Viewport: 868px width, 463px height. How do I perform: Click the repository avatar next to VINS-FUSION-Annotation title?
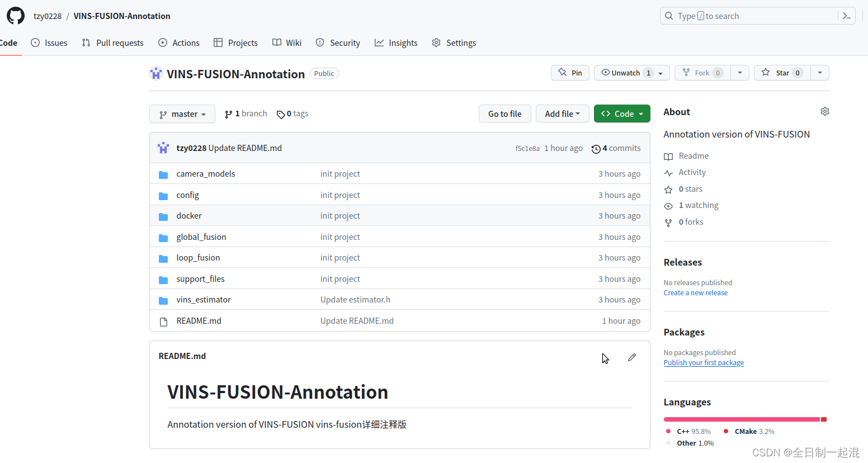[155, 73]
